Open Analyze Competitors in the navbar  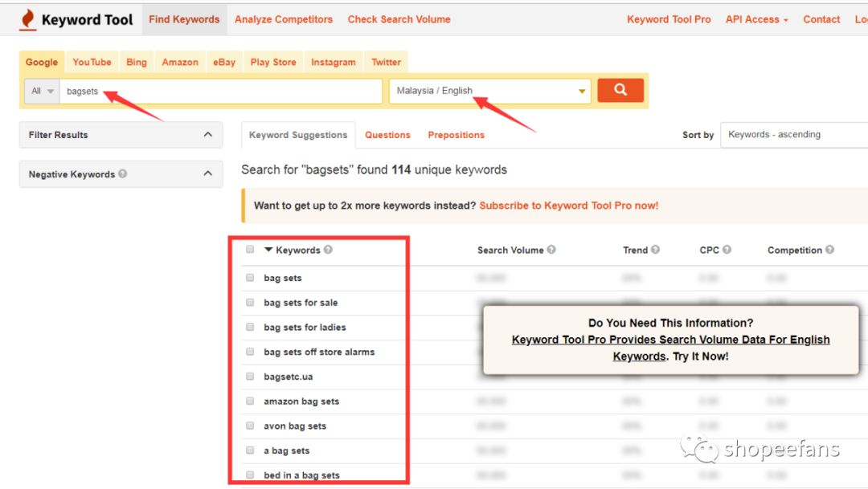[284, 19]
